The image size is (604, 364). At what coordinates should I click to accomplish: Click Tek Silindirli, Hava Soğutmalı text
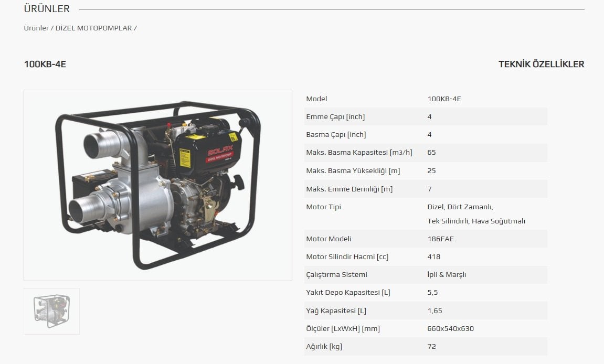click(x=476, y=221)
